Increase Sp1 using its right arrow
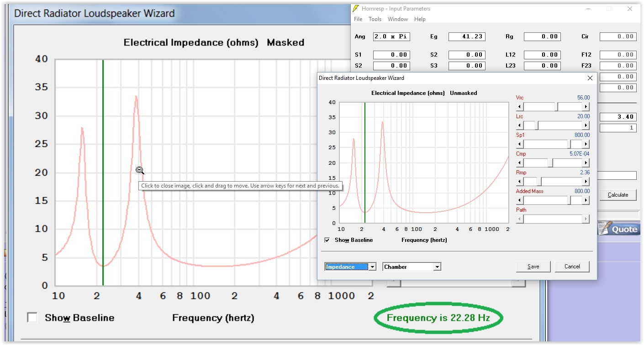This screenshot has height=345, width=644. pyautogui.click(x=586, y=144)
